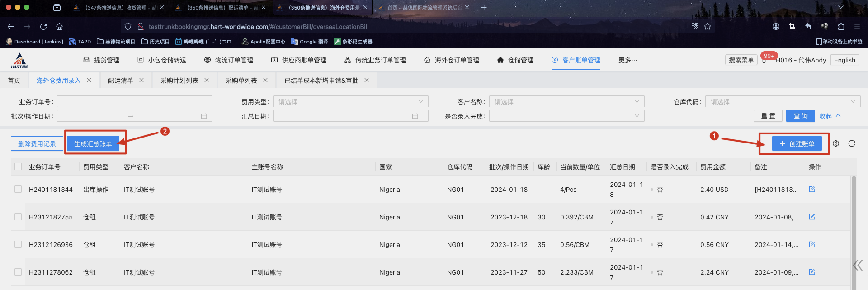Bookmark page with star icon
Image resolution: width=868 pixels, height=290 pixels.
point(708,27)
